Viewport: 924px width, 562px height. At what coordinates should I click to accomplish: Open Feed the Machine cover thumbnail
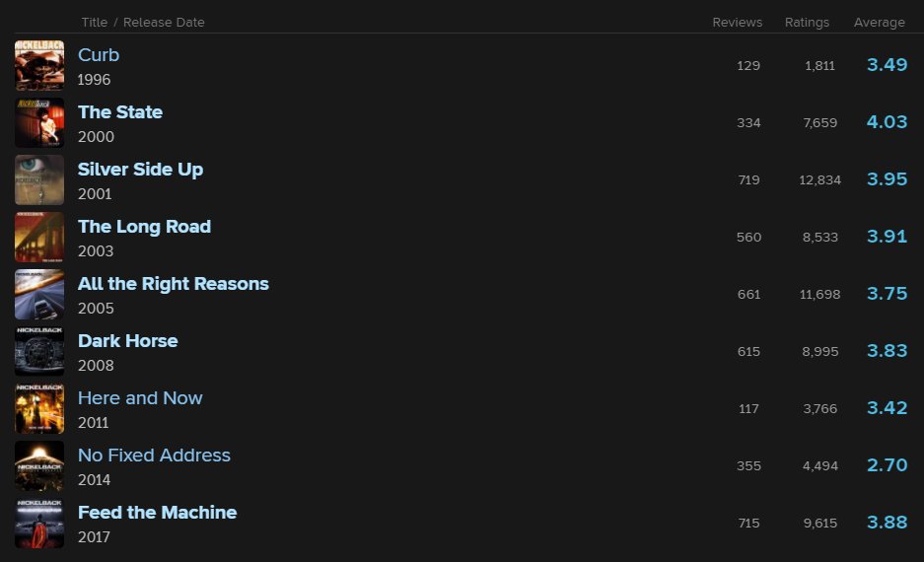(x=39, y=523)
